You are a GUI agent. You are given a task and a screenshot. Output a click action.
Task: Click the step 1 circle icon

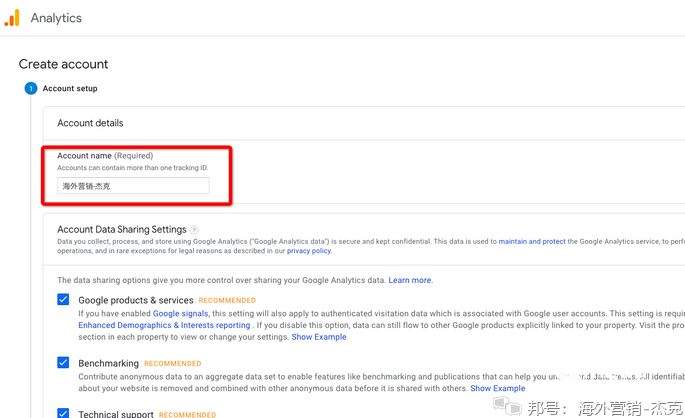pos(30,88)
